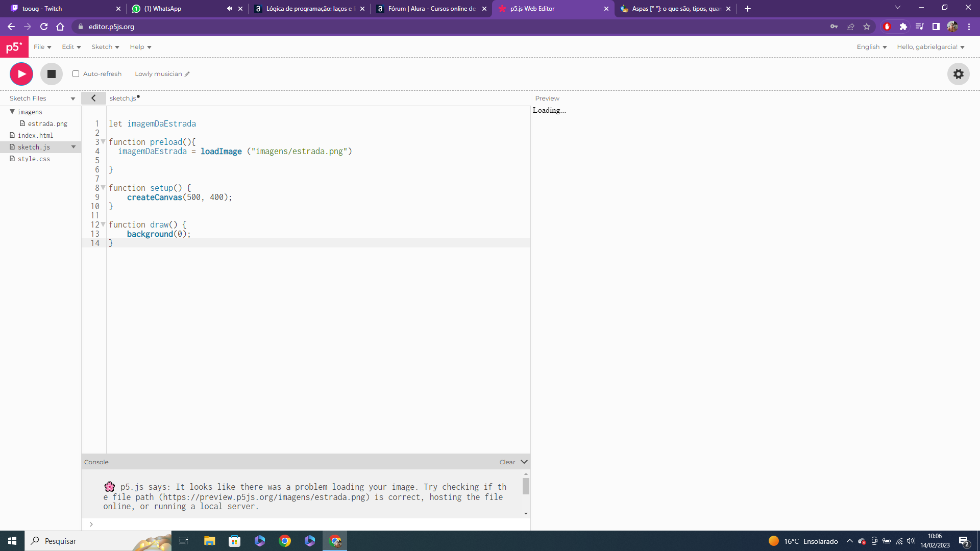Open the Hello, gabrielgarcia! account menu
980x551 pixels.
tap(930, 47)
